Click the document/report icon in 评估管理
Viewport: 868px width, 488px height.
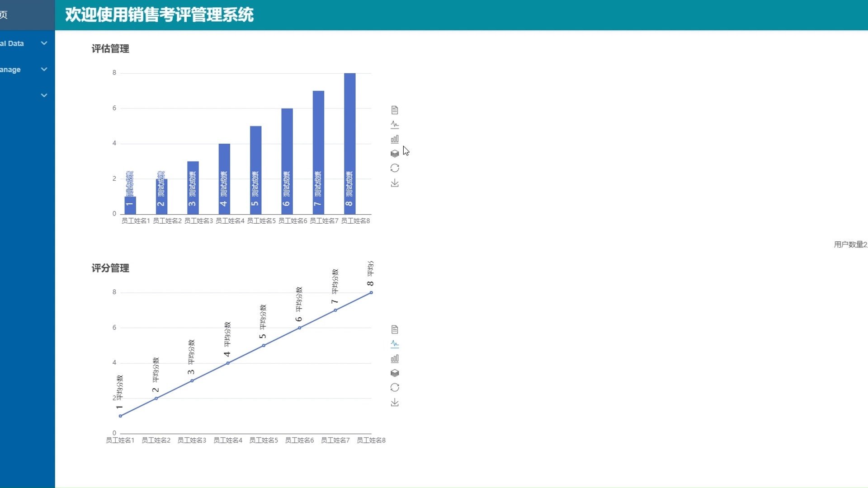[x=394, y=110]
